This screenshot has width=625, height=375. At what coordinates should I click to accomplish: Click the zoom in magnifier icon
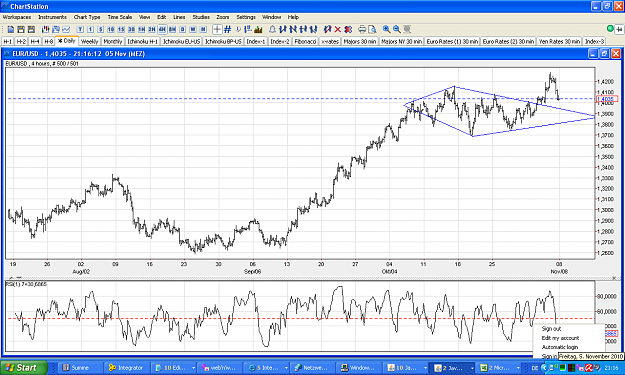click(x=386, y=29)
